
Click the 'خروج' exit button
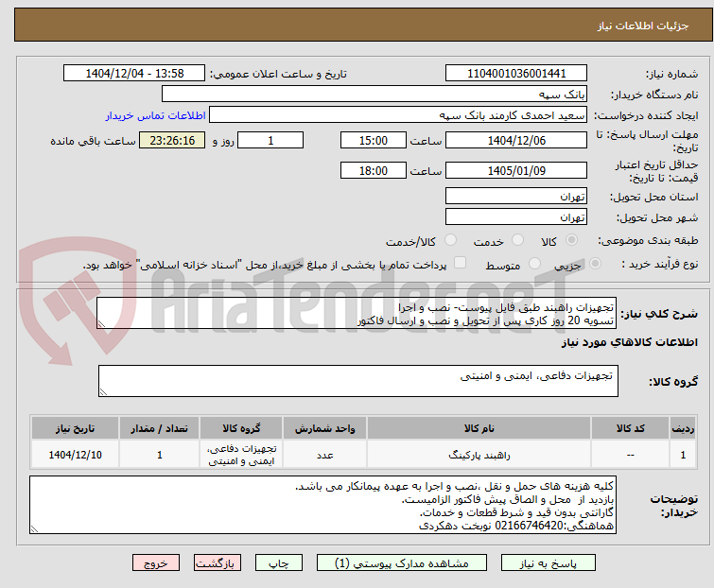(156, 563)
